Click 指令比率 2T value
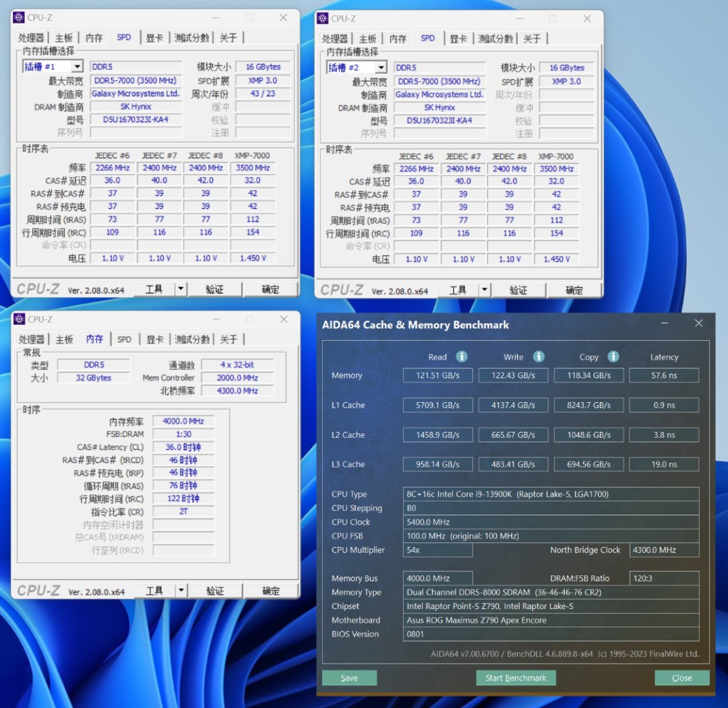The image size is (728, 708). point(183,511)
